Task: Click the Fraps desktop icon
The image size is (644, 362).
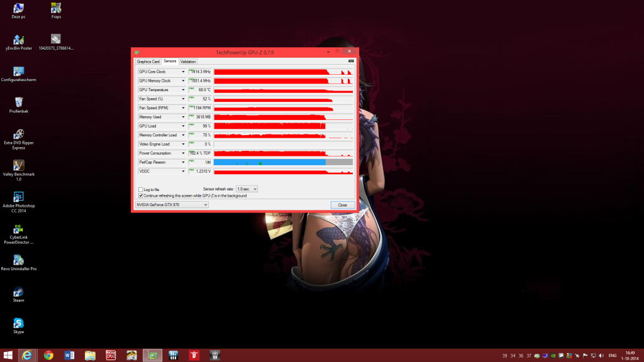Action: click(x=56, y=9)
